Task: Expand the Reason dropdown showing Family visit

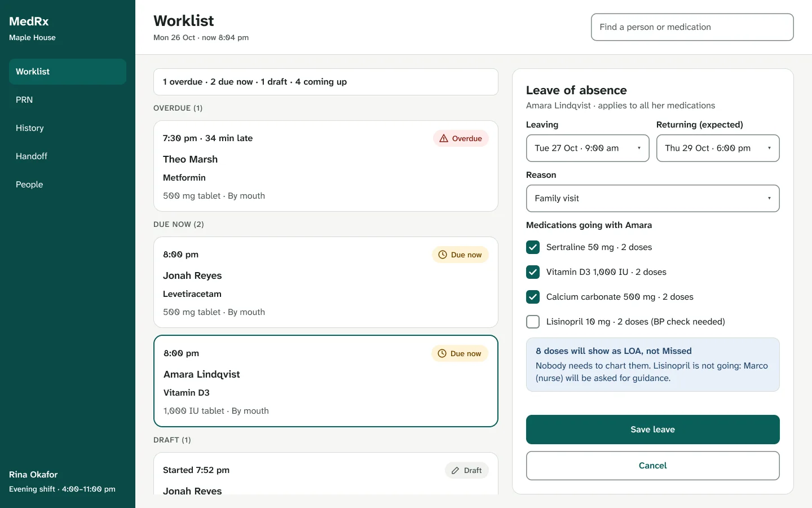Action: 653,199
